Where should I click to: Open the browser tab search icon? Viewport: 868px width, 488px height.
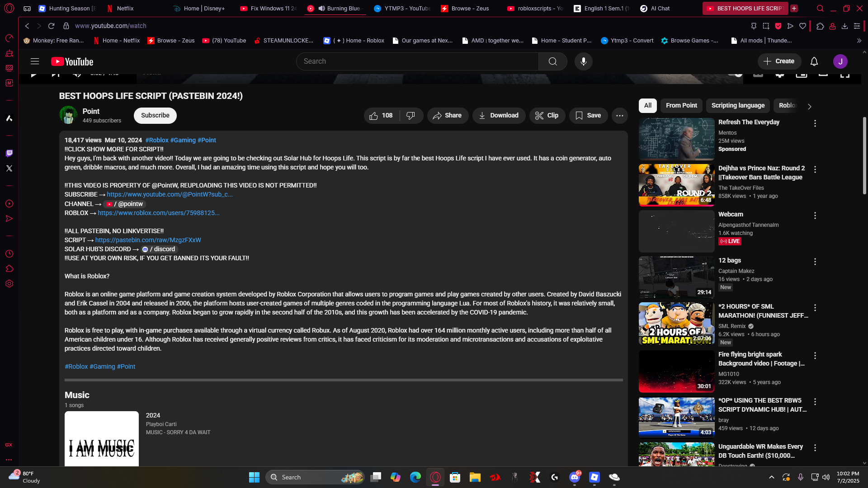pyautogui.click(x=820, y=8)
